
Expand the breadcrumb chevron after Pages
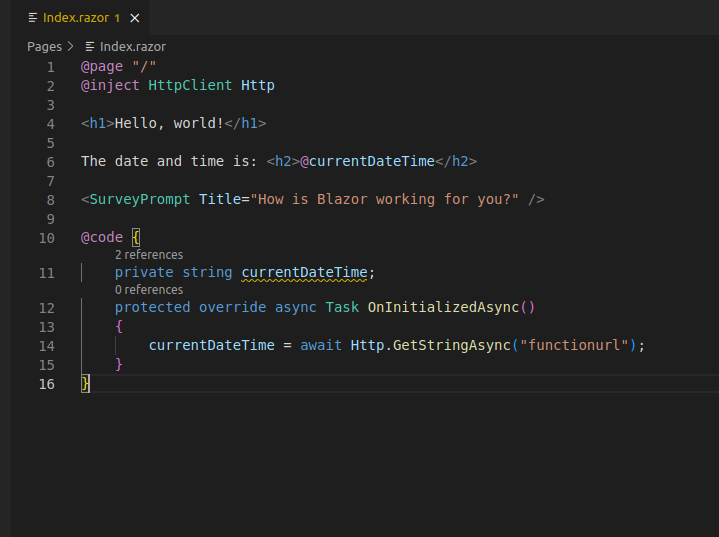click(71, 46)
